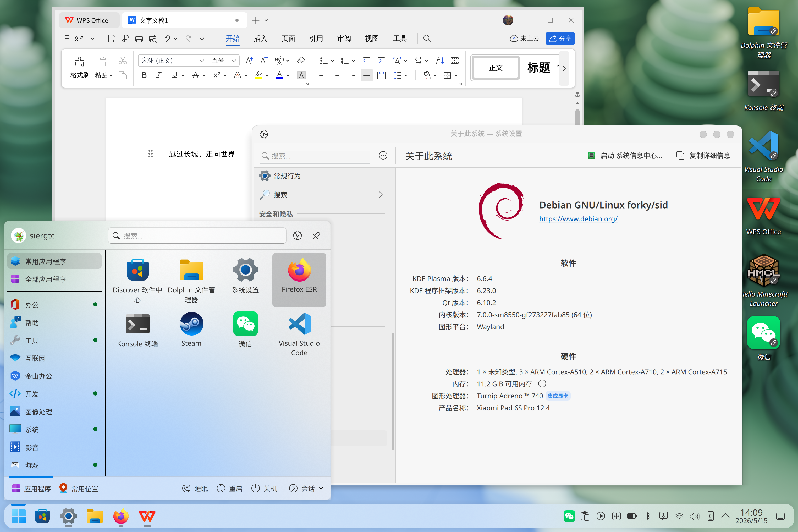
Task: Toggle underline formatting in WPS
Action: pyautogui.click(x=174, y=75)
